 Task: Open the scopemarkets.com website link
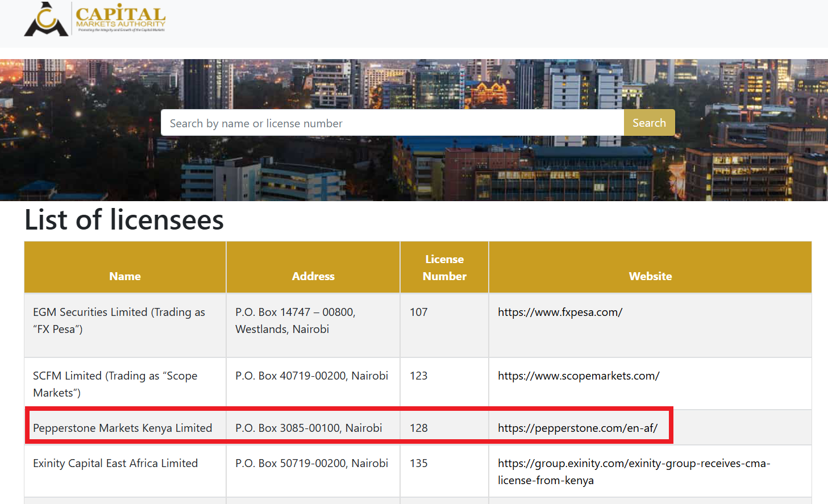pos(579,376)
